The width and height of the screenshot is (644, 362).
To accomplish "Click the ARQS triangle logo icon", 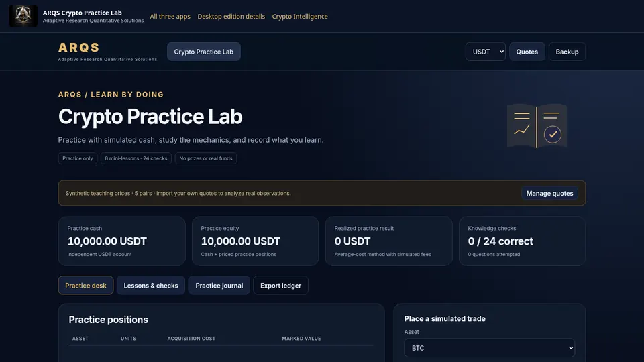I will point(23,16).
